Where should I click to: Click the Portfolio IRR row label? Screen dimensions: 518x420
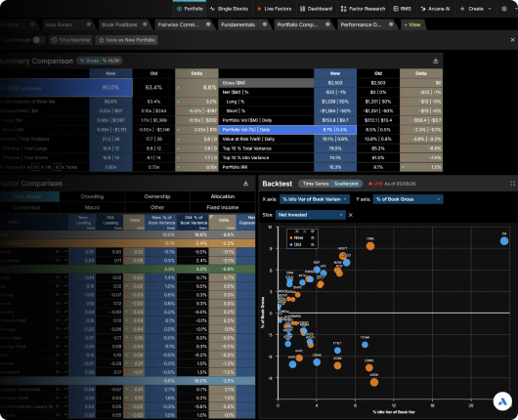point(235,167)
